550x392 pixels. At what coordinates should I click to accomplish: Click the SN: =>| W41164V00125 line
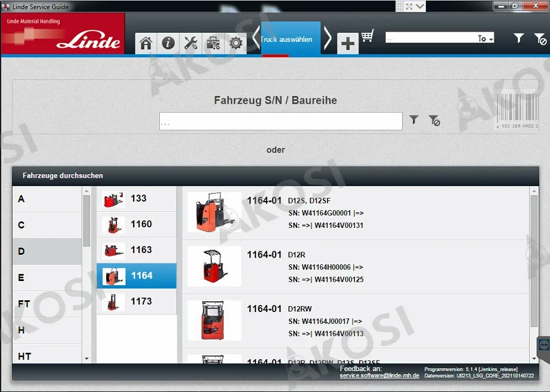(326, 279)
